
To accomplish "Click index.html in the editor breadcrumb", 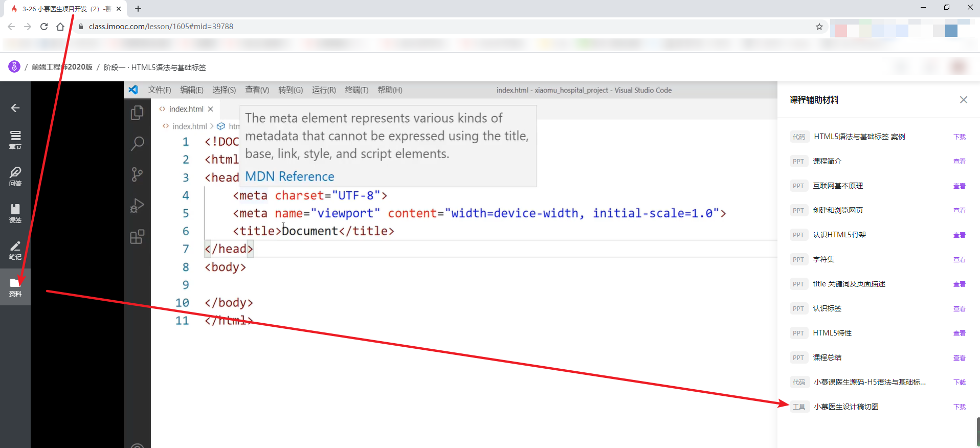I will pos(189,126).
